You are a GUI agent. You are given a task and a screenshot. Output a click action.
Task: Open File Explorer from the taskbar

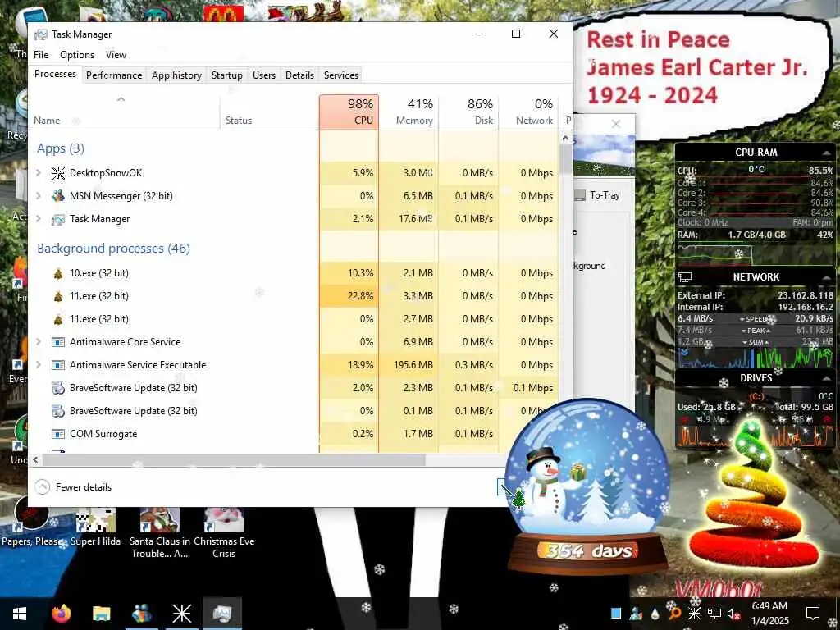pos(101,614)
